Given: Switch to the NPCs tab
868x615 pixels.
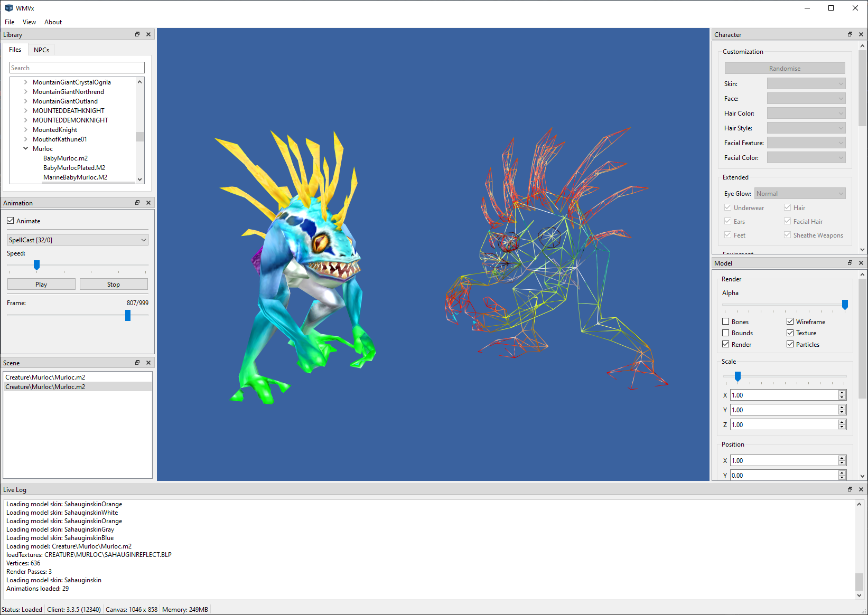Looking at the screenshot, I should click(41, 49).
